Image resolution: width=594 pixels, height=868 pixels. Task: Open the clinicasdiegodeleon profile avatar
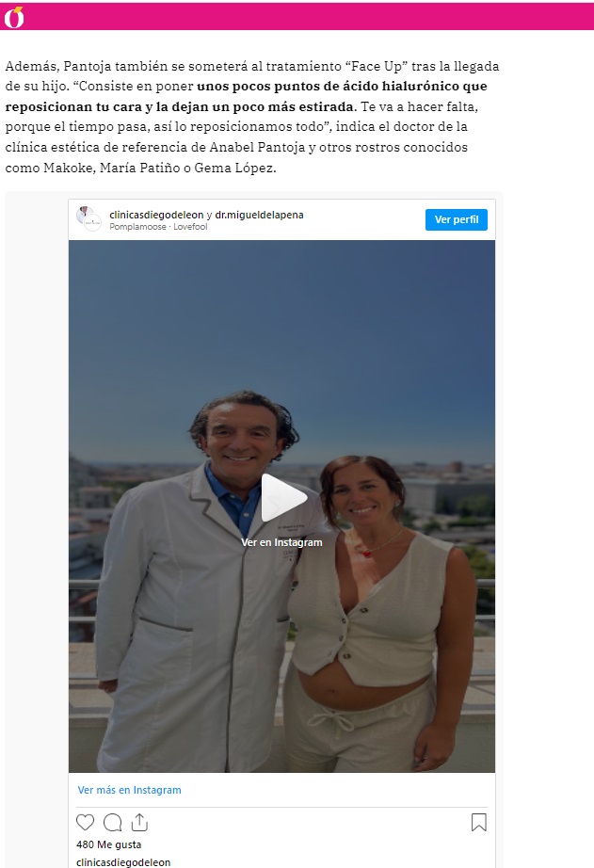[88, 218]
